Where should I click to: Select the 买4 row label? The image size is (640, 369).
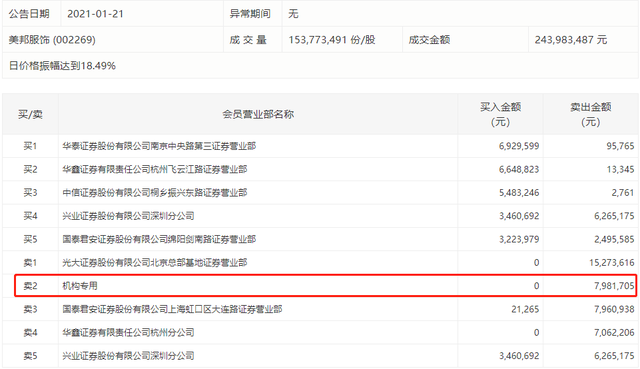30,216
